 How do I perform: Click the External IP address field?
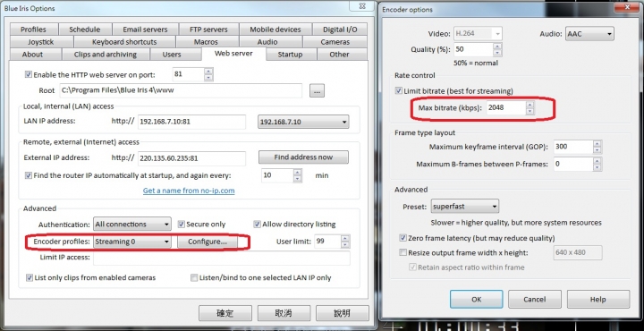[x=191, y=158]
